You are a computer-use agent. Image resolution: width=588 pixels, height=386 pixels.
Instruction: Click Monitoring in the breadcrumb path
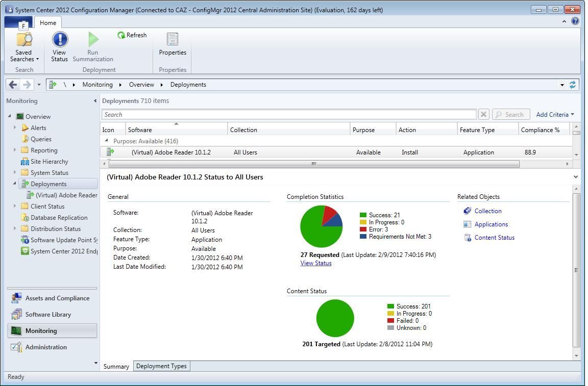point(97,85)
